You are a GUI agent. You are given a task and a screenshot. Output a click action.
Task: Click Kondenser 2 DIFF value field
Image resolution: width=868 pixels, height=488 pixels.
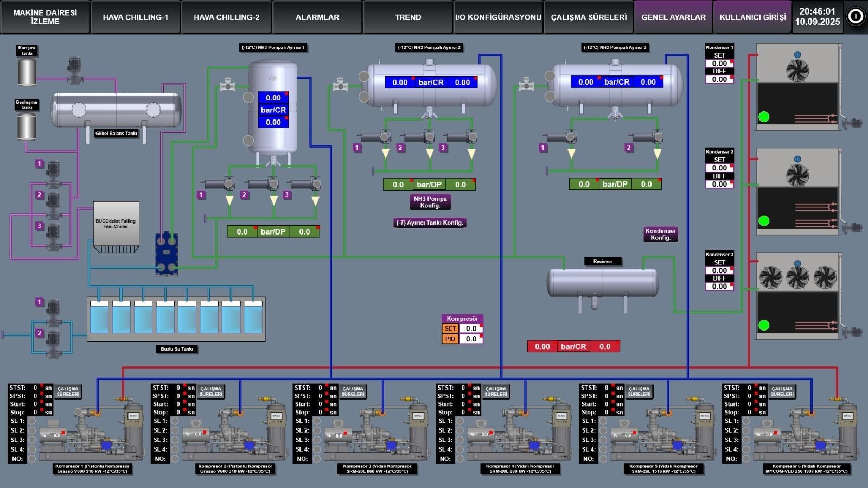[x=719, y=184]
